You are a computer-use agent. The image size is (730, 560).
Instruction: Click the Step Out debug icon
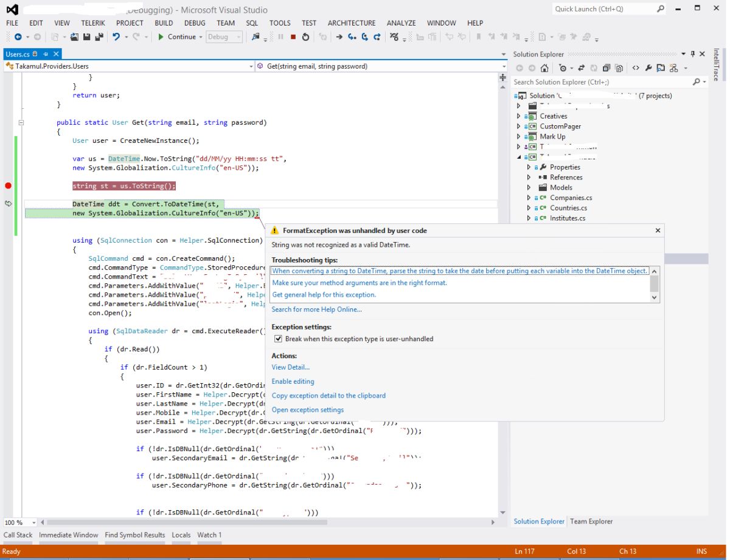click(x=377, y=37)
